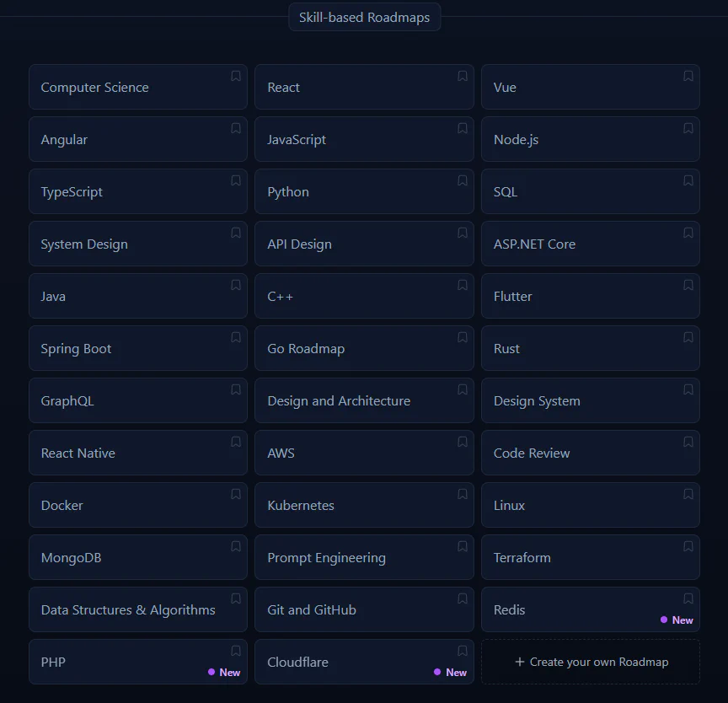Click the plus Create your own Roadmap button

(x=591, y=662)
